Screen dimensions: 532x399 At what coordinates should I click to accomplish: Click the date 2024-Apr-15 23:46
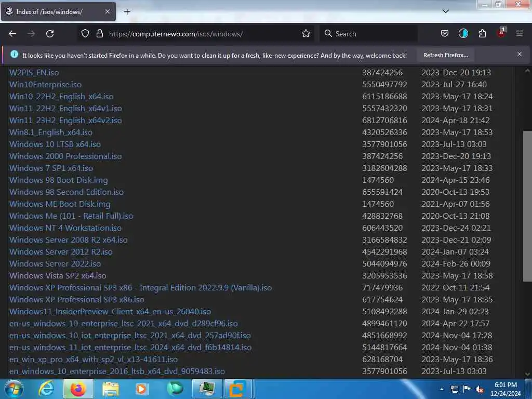pos(455,180)
